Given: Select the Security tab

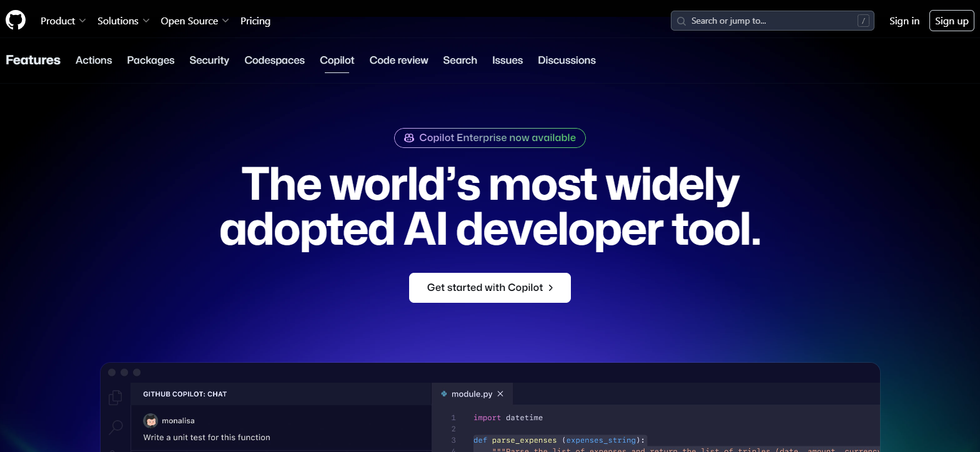Looking at the screenshot, I should pos(209,60).
